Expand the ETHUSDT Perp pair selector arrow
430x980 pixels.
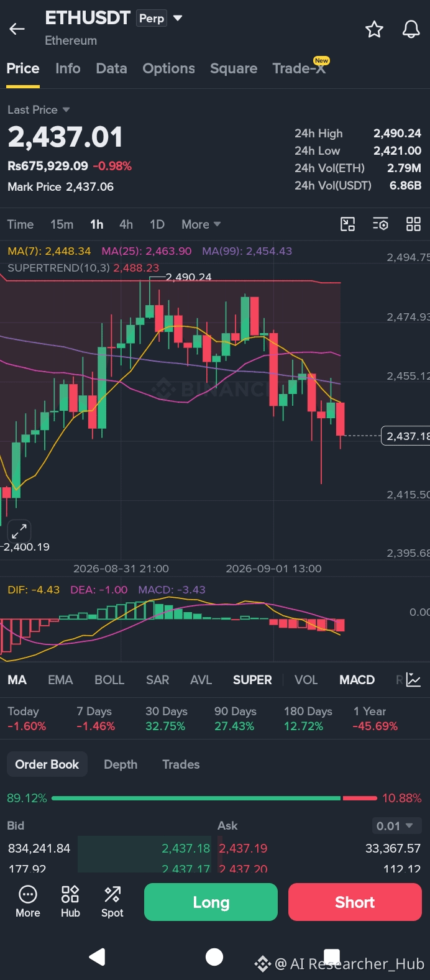click(x=178, y=18)
